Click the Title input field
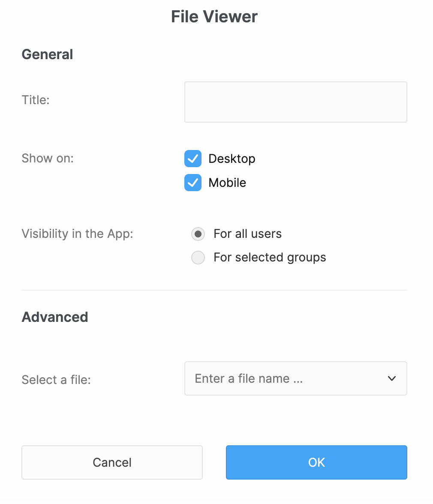The image size is (433, 504). [x=296, y=102]
